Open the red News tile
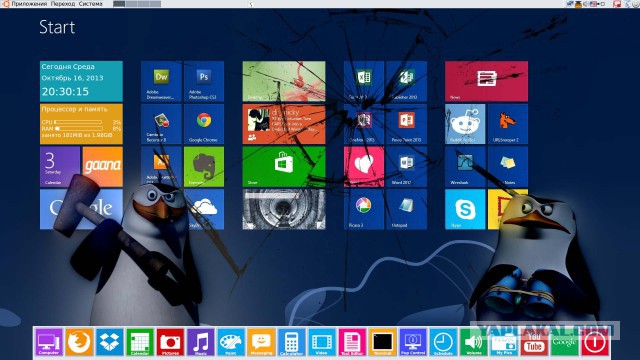 point(487,82)
